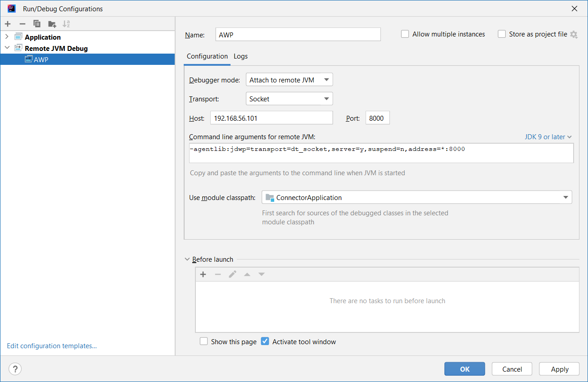The image size is (588, 382).
Task: Click the Add New Configuration plus icon
Action: click(8, 24)
